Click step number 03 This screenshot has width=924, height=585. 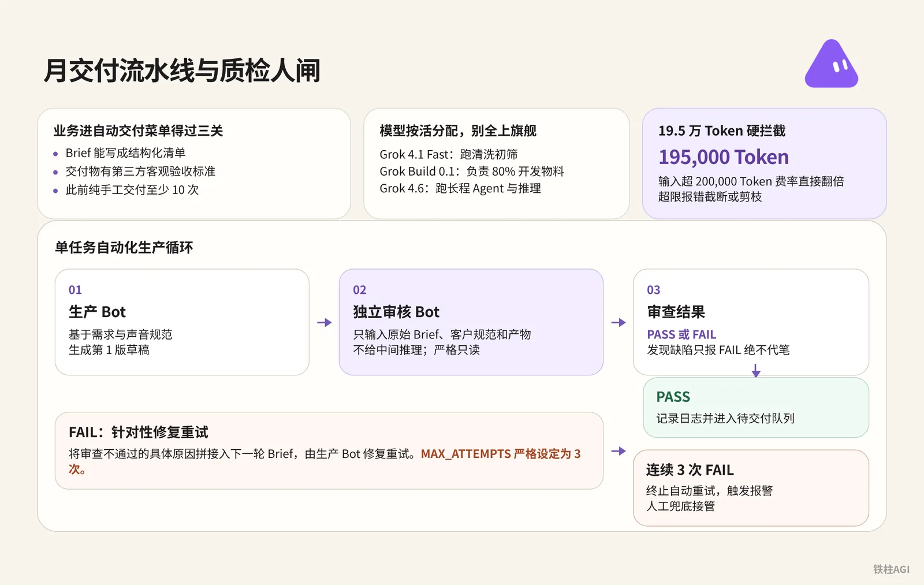point(654,290)
